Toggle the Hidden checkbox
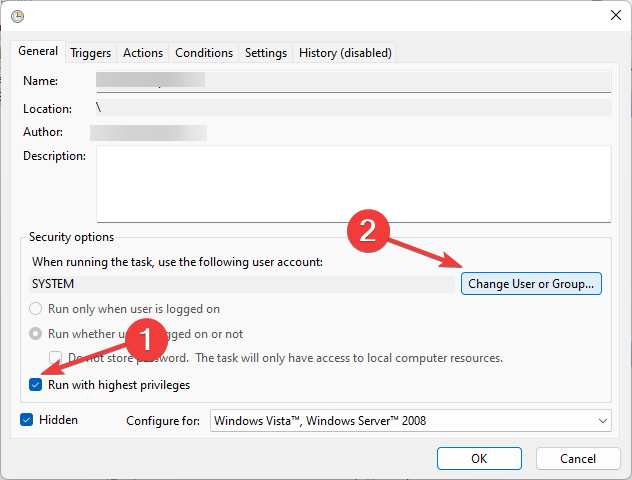 pyautogui.click(x=27, y=420)
